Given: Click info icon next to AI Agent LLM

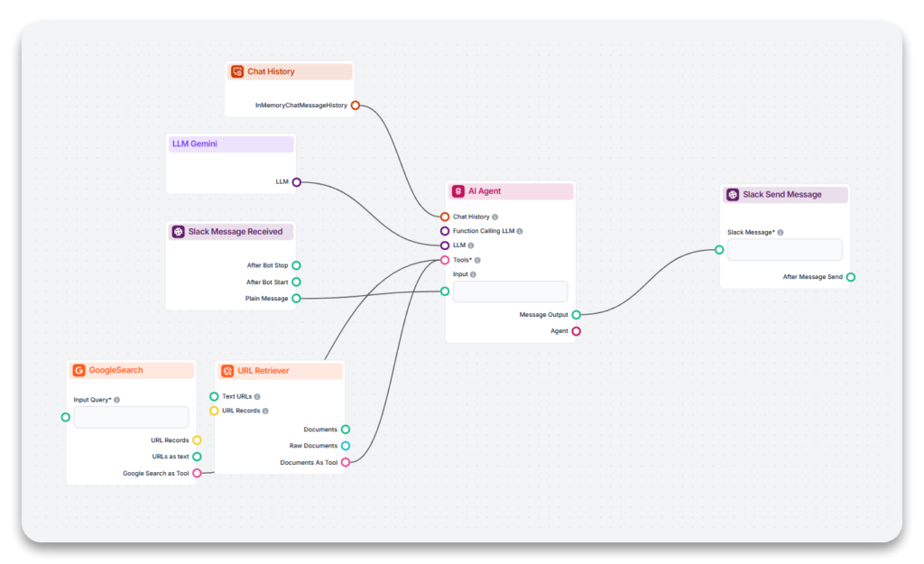Looking at the screenshot, I should (x=471, y=245).
